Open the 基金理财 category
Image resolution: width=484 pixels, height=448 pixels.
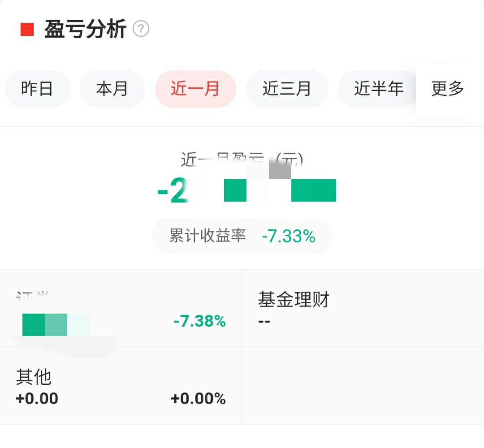[x=294, y=299]
